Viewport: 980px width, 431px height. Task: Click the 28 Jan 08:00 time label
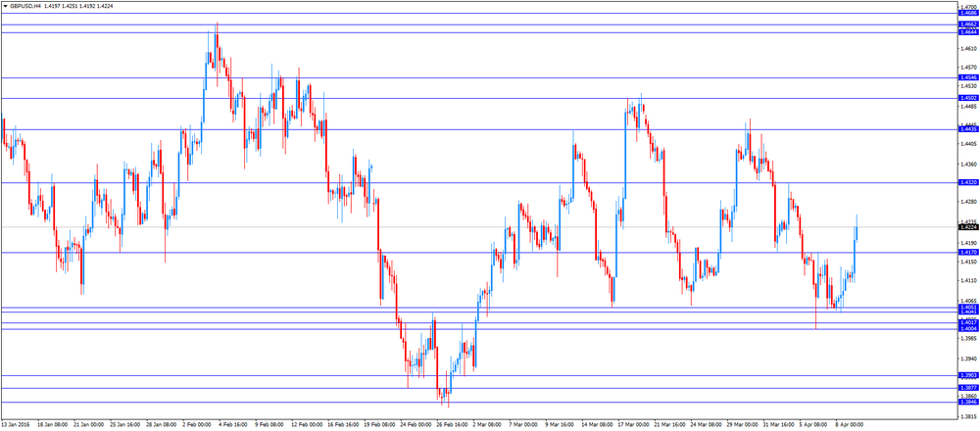pyautogui.click(x=161, y=423)
